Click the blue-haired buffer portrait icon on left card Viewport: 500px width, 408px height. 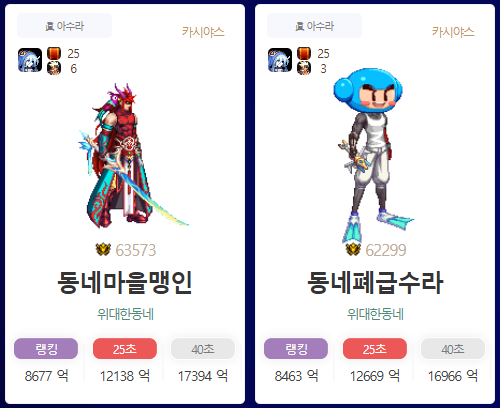tap(30, 60)
